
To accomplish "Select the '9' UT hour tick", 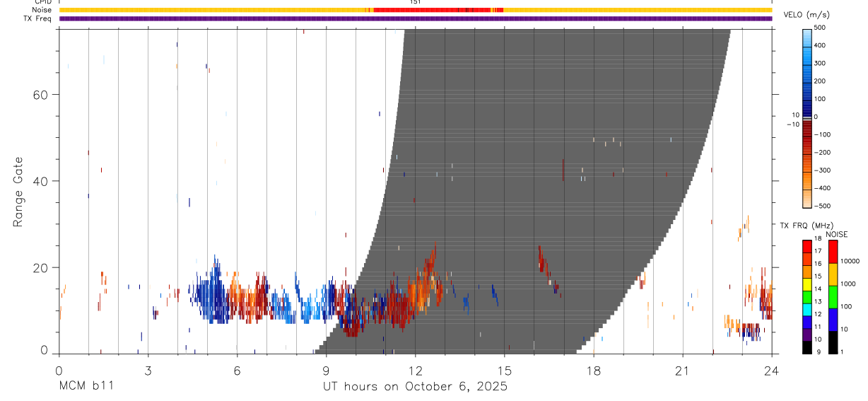I will pyautogui.click(x=326, y=371).
